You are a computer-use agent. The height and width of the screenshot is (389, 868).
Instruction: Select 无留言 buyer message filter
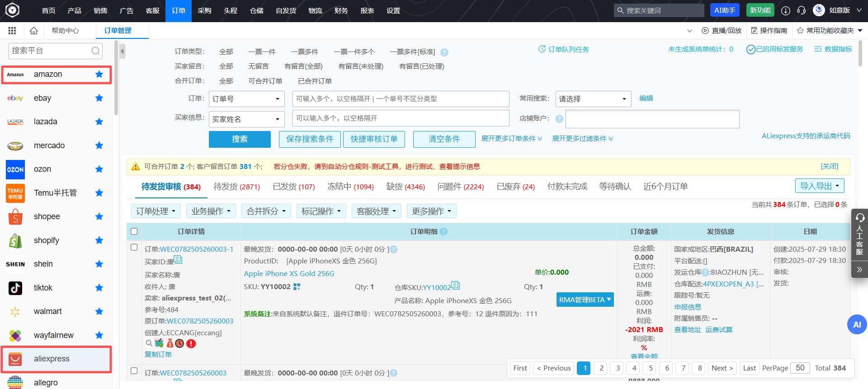coord(259,66)
